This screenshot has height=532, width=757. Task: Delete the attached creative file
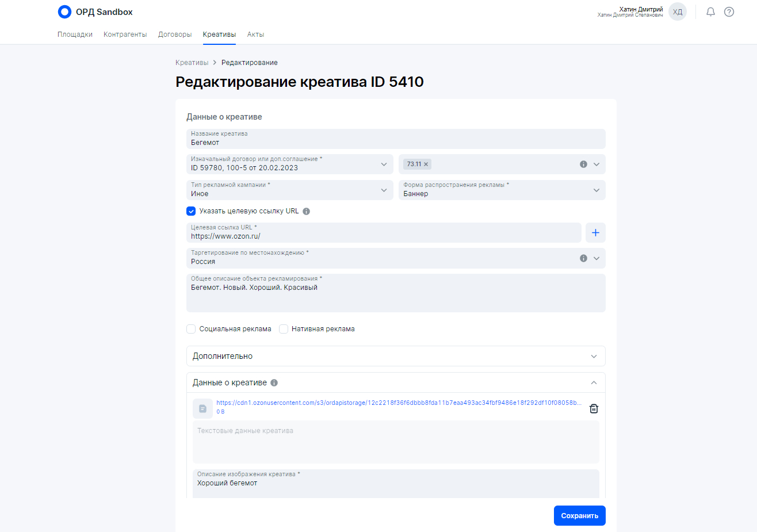pos(594,408)
